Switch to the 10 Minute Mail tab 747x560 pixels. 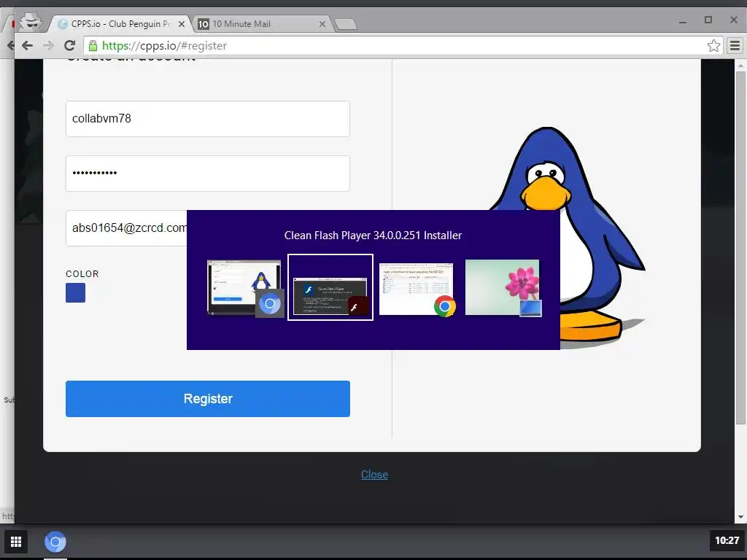point(262,24)
